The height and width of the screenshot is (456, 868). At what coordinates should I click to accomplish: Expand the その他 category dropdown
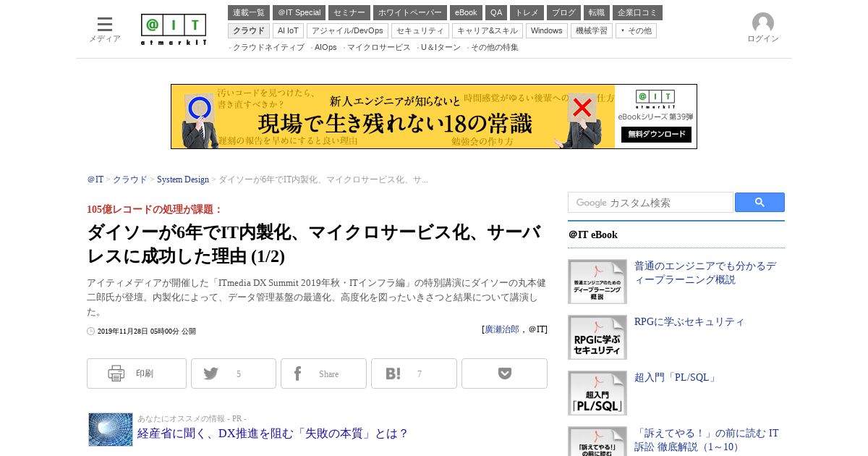point(636,30)
